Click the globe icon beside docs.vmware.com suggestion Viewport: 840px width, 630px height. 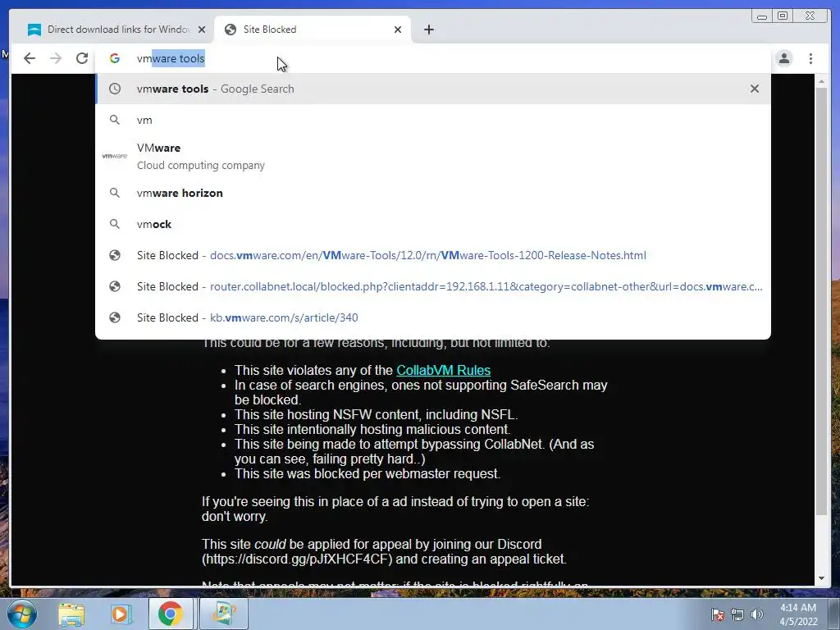tap(115, 255)
